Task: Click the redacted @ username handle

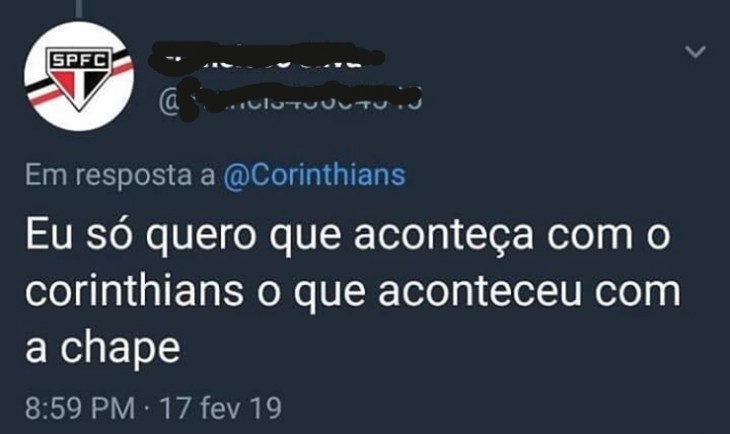Action: (290, 100)
